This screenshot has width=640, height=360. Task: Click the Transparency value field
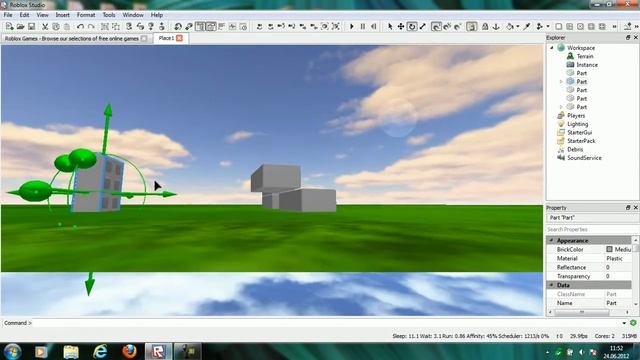pyautogui.click(x=618, y=276)
